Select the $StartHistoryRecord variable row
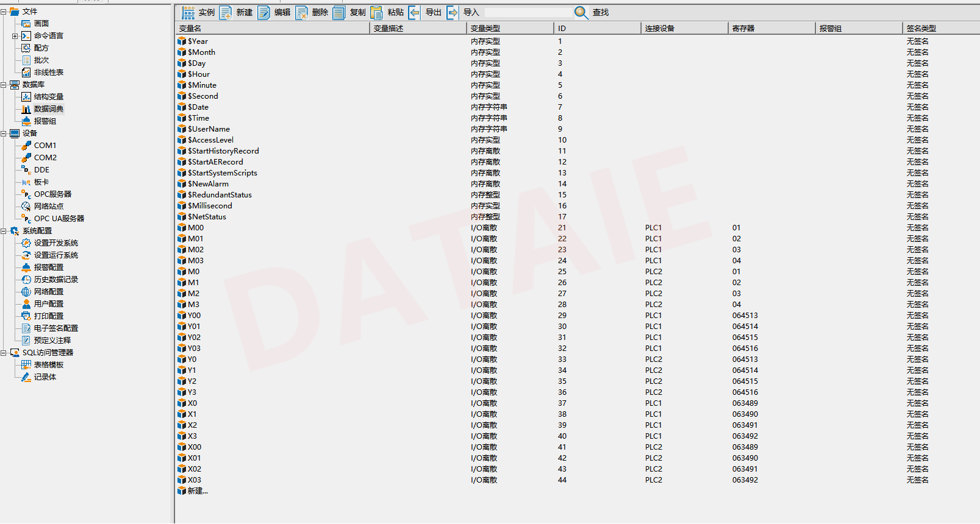The height and width of the screenshot is (524, 980). [x=223, y=151]
